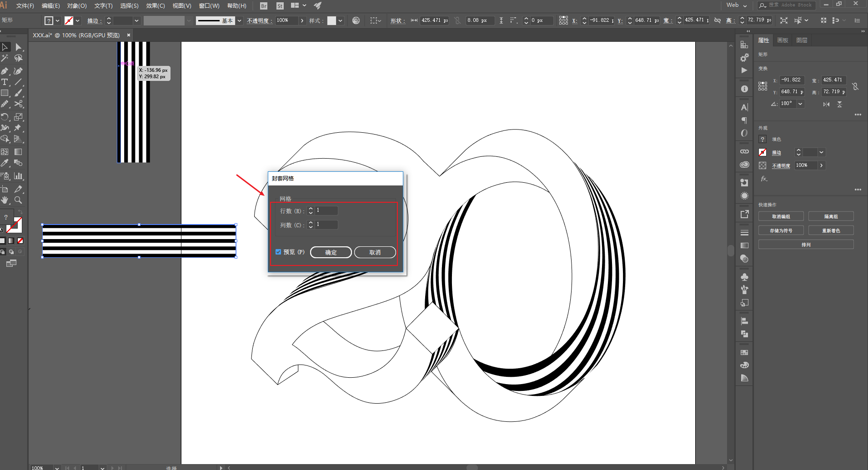Flip vertically in the Properties transform section
This screenshot has width=868, height=470.
click(840, 104)
